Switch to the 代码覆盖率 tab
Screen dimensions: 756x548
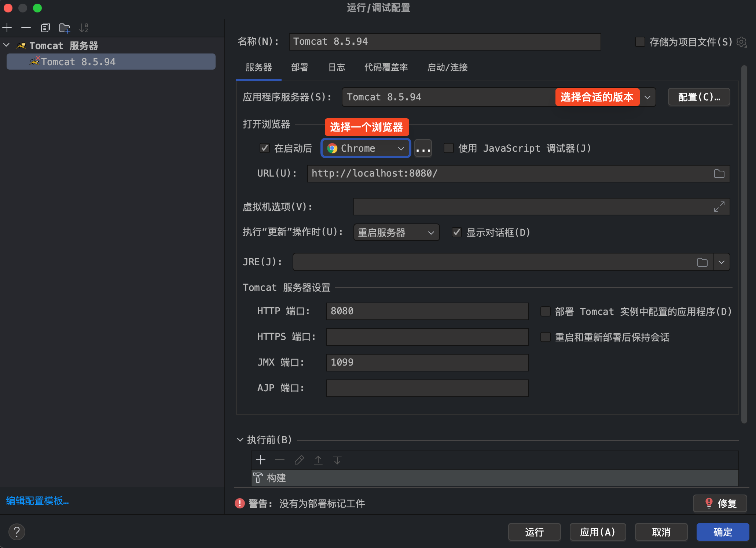[x=386, y=67]
